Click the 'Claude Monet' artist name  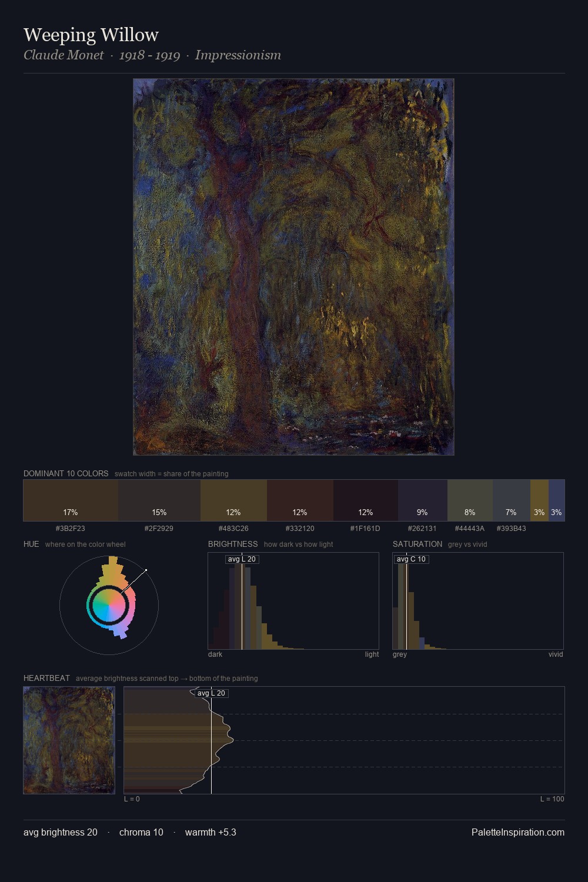pos(64,55)
